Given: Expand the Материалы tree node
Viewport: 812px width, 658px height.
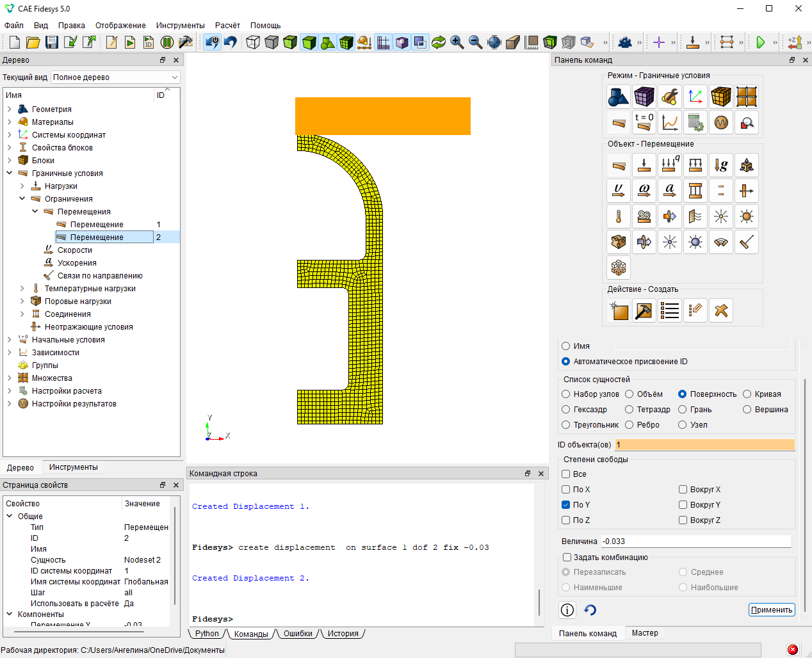Looking at the screenshot, I should click(9, 122).
